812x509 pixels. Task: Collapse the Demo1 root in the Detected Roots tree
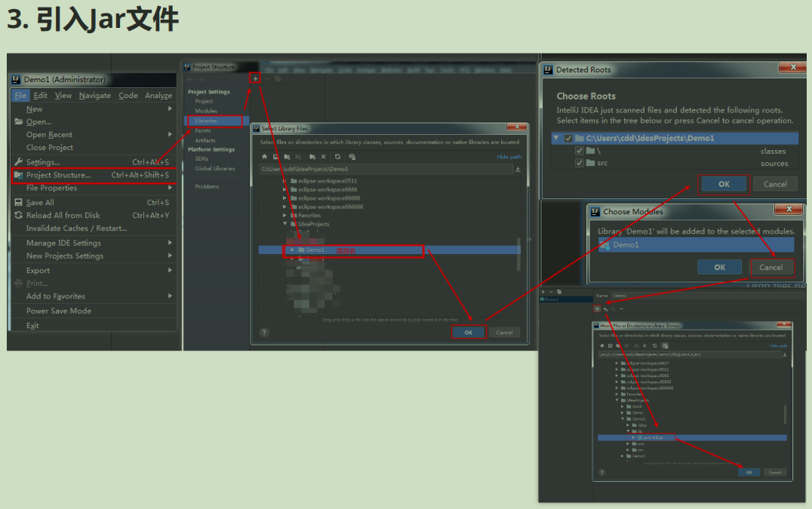tap(556, 138)
